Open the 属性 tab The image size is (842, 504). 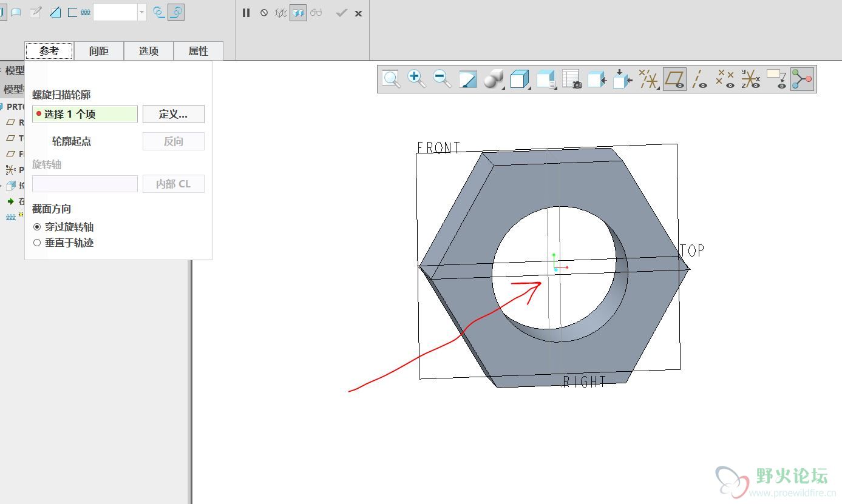(199, 51)
